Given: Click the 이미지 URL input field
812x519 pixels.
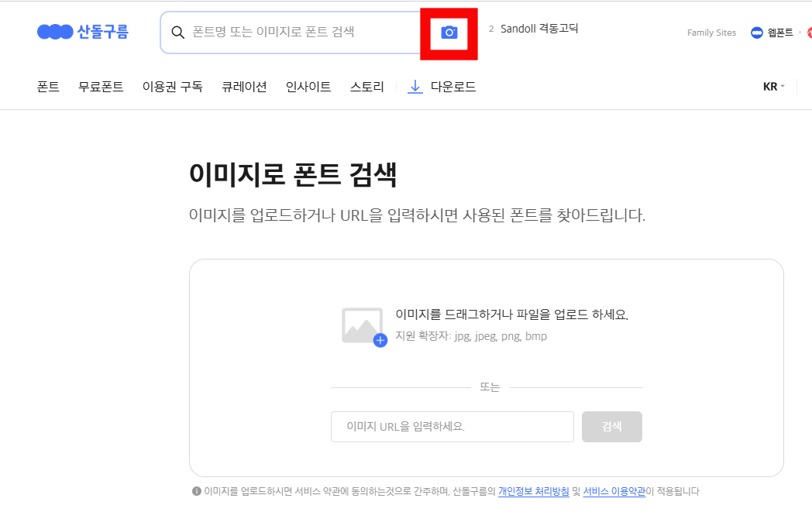Looking at the screenshot, I should [452, 427].
